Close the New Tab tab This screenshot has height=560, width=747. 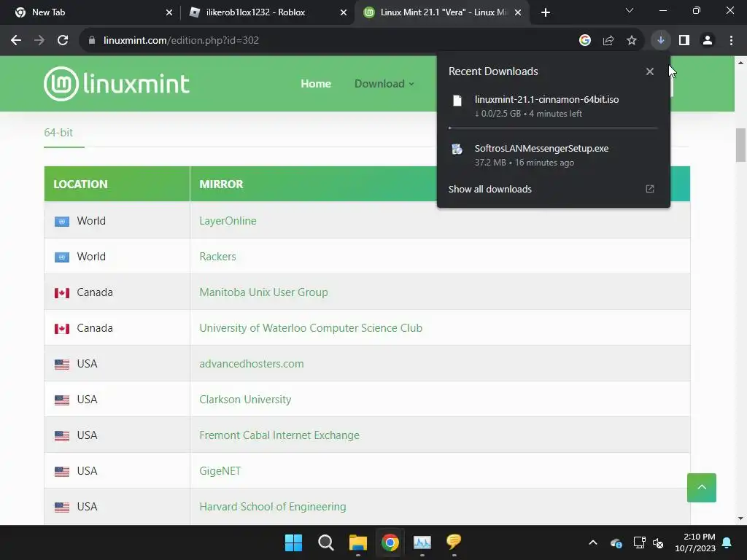pos(169,13)
